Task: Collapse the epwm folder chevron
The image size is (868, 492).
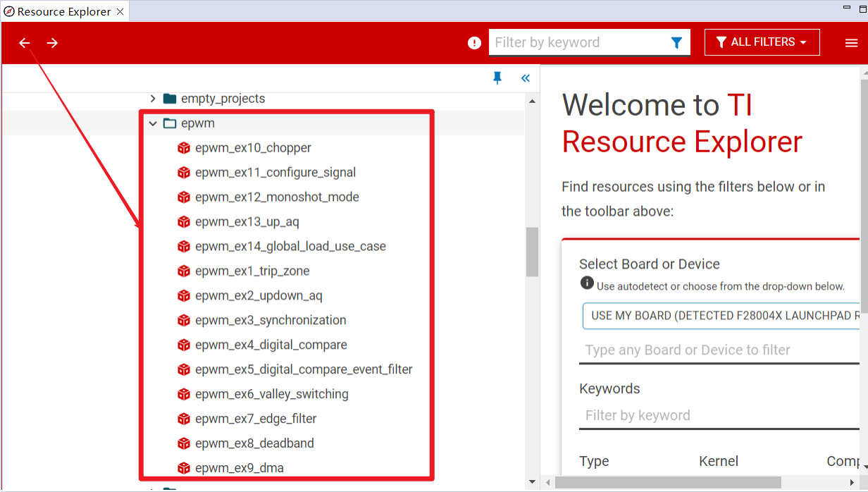Action: point(153,123)
